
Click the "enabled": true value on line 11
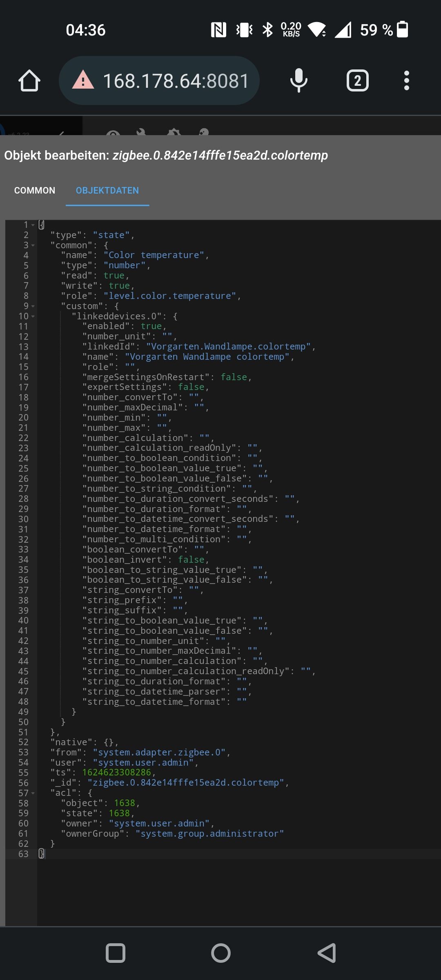151,326
